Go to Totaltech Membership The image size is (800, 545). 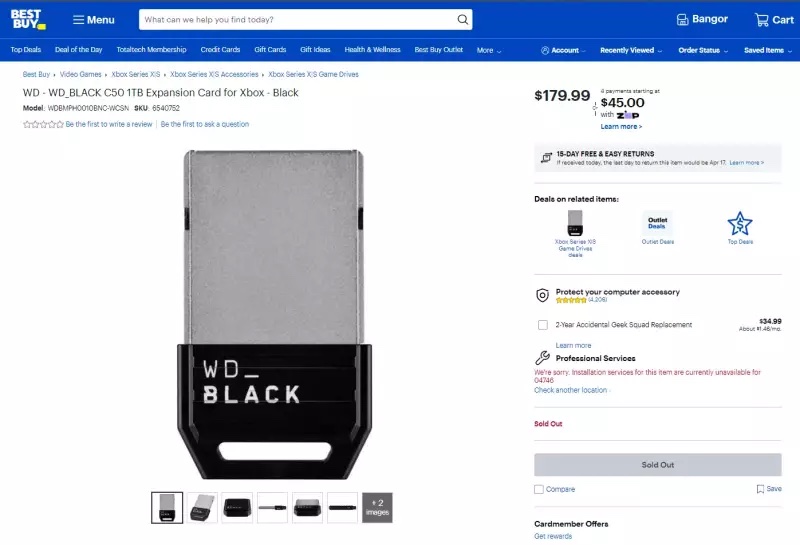(x=152, y=49)
